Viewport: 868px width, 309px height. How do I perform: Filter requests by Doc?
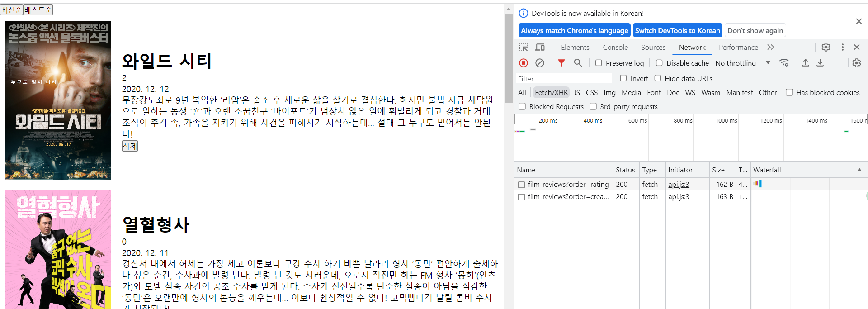[x=673, y=92]
